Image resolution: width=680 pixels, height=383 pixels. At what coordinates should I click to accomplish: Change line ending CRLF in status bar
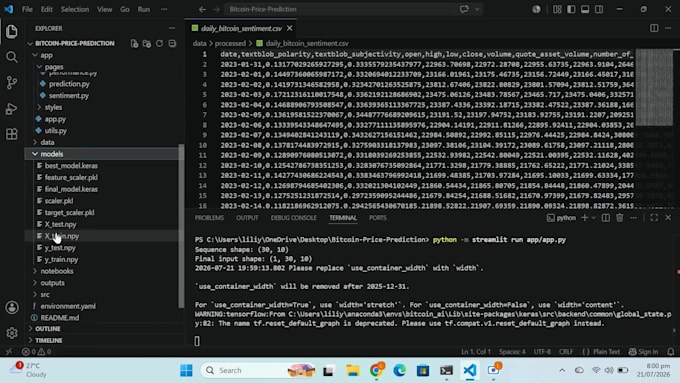566,352
